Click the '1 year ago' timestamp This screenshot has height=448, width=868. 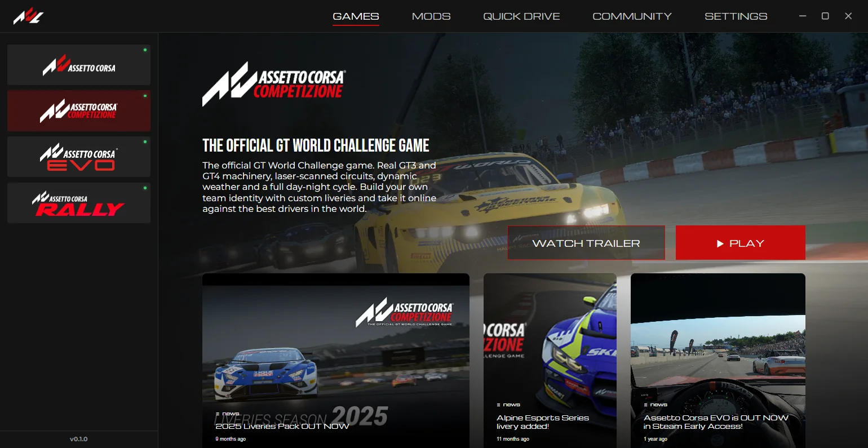(656, 439)
